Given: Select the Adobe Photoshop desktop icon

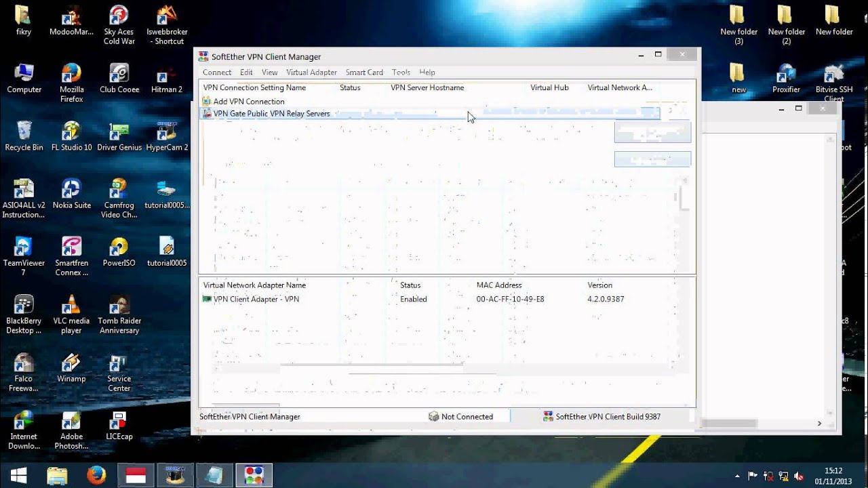Looking at the screenshot, I should tap(71, 430).
